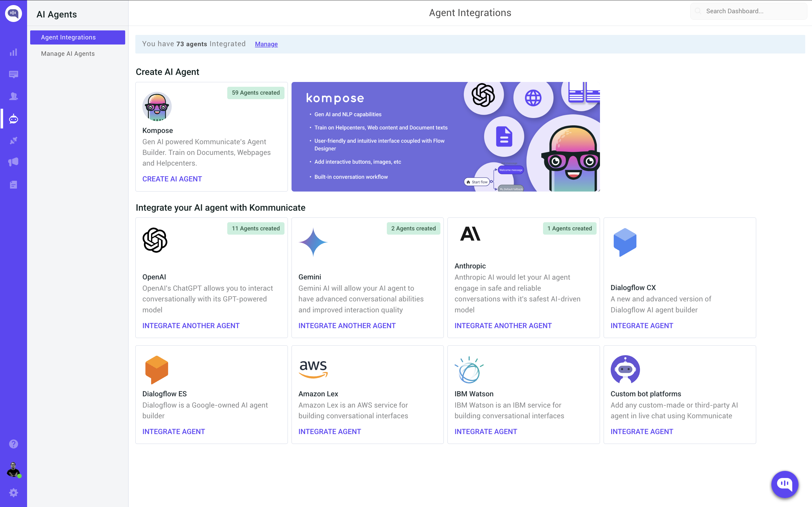Open the settings gear icon
Image resolution: width=812 pixels, height=507 pixels.
[14, 493]
